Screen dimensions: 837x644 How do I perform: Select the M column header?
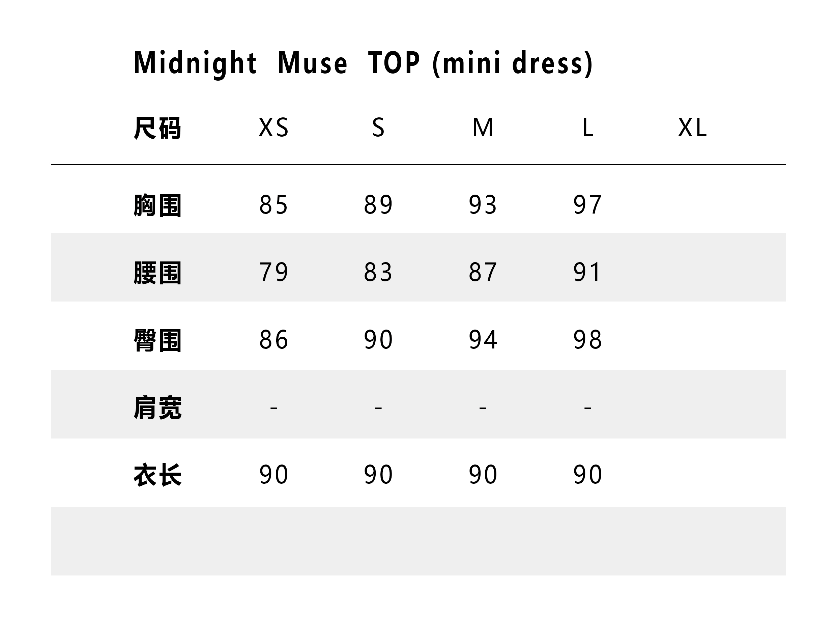(483, 128)
